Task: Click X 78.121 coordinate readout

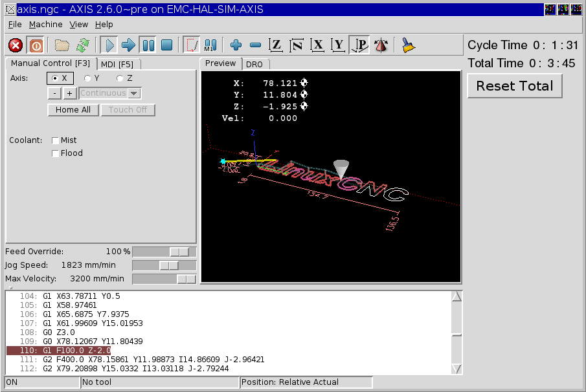Action: 265,83
